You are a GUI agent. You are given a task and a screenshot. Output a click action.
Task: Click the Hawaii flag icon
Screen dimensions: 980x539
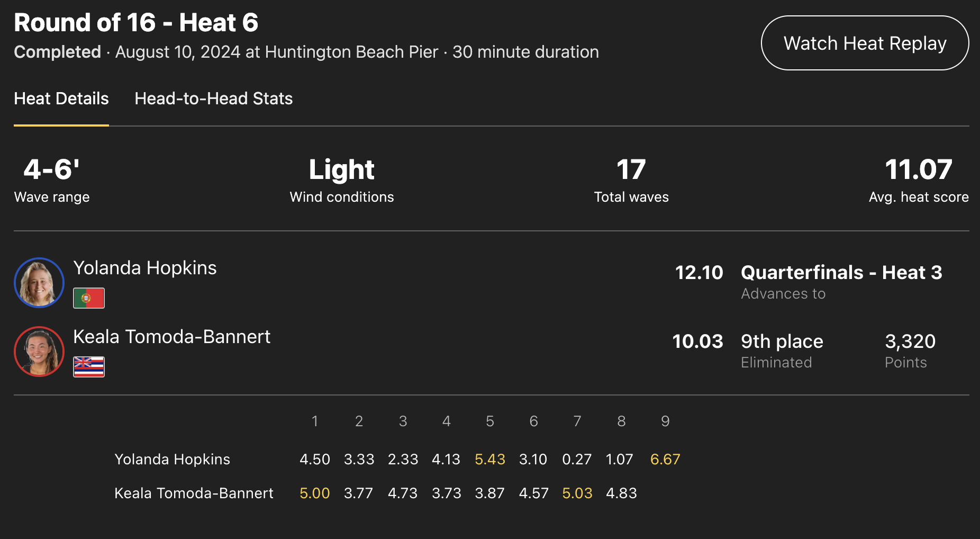(89, 367)
